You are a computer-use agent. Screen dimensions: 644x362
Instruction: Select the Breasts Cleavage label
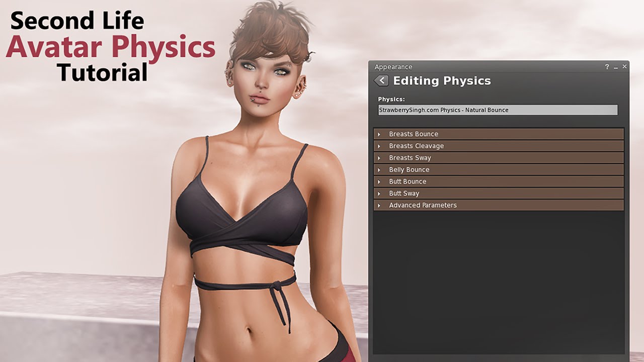tap(417, 146)
